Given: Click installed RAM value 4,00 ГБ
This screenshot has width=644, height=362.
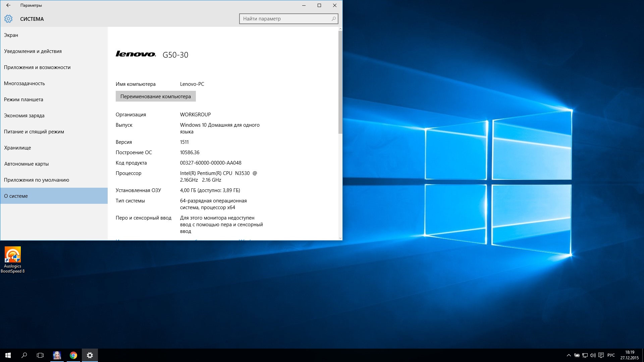Looking at the screenshot, I should click(210, 190).
